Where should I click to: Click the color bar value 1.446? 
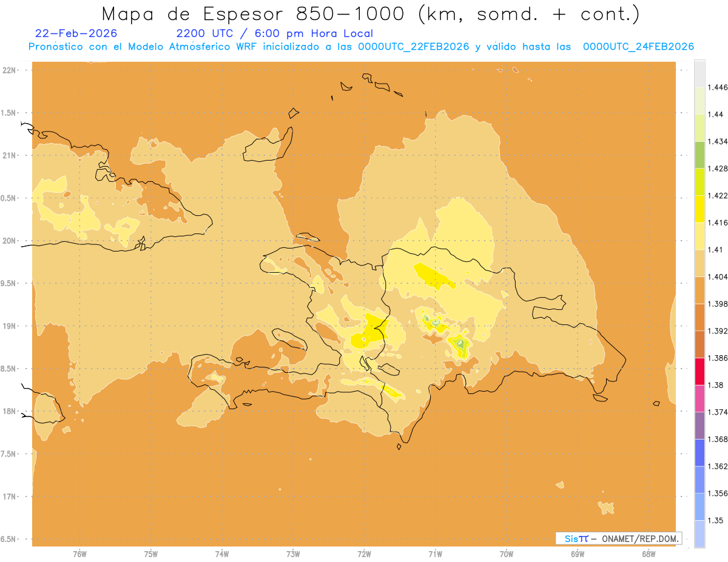(x=719, y=87)
